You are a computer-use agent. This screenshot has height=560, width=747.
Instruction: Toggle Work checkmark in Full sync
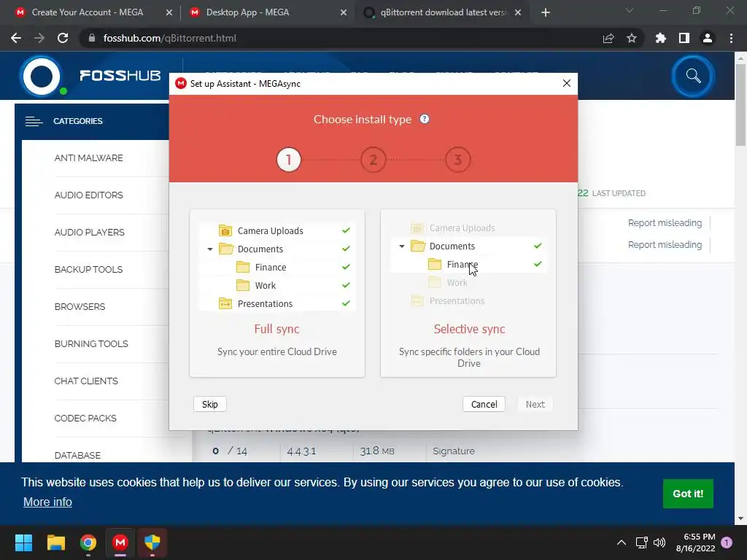[346, 285]
